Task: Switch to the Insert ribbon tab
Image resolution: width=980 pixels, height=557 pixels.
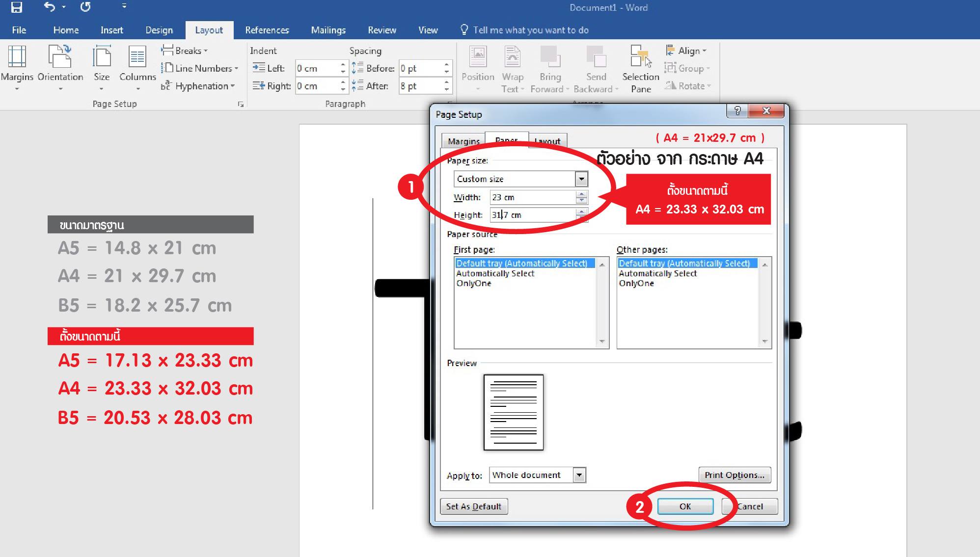Action: [x=111, y=30]
